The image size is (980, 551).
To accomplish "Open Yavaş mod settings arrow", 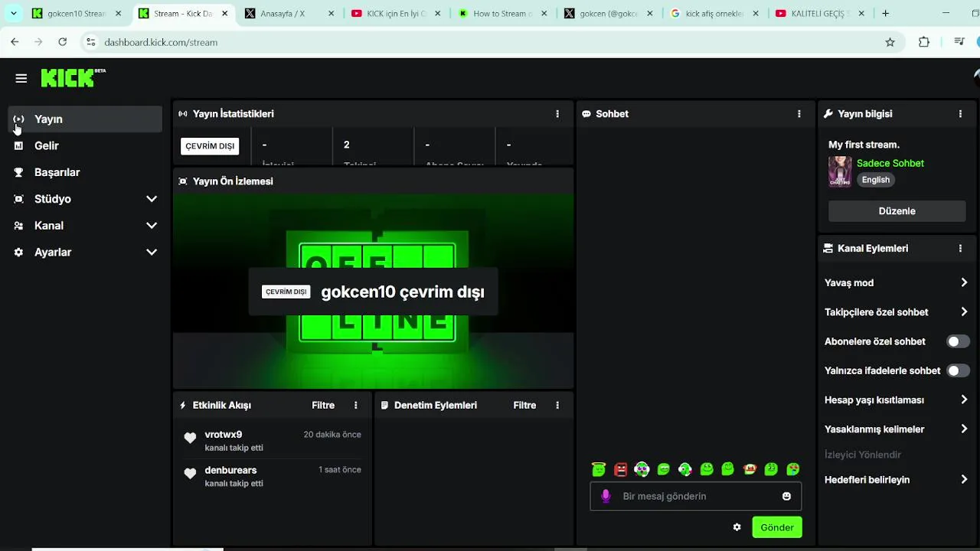I will 964,282.
